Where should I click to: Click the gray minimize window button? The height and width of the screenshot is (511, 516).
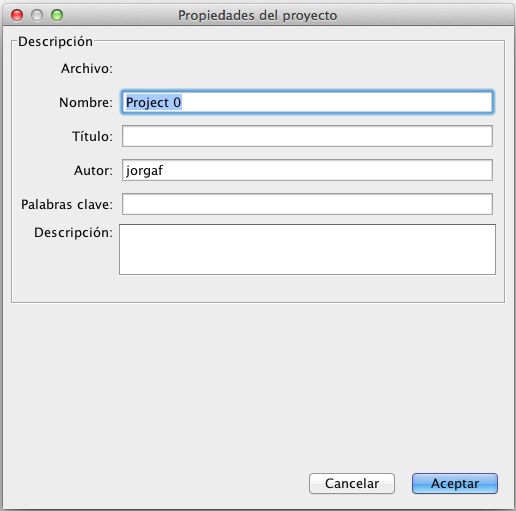(37, 15)
